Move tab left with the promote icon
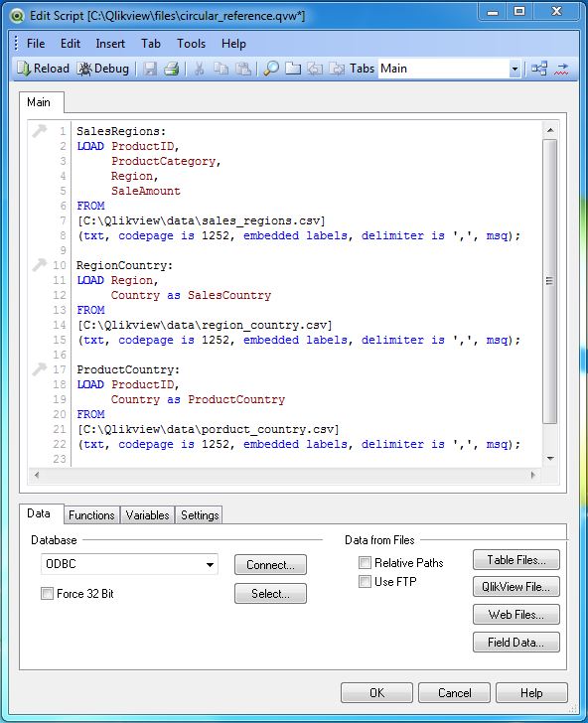This screenshot has width=588, height=723. 315,70
